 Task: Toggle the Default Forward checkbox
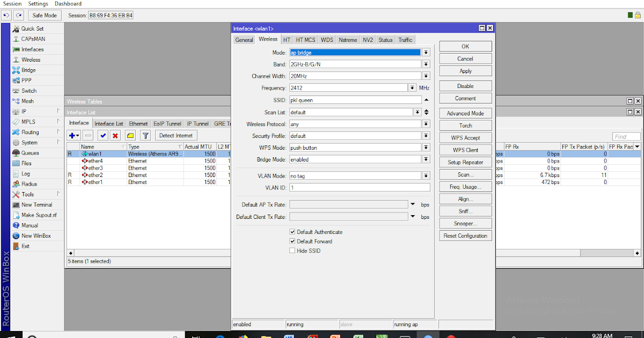[x=292, y=241]
